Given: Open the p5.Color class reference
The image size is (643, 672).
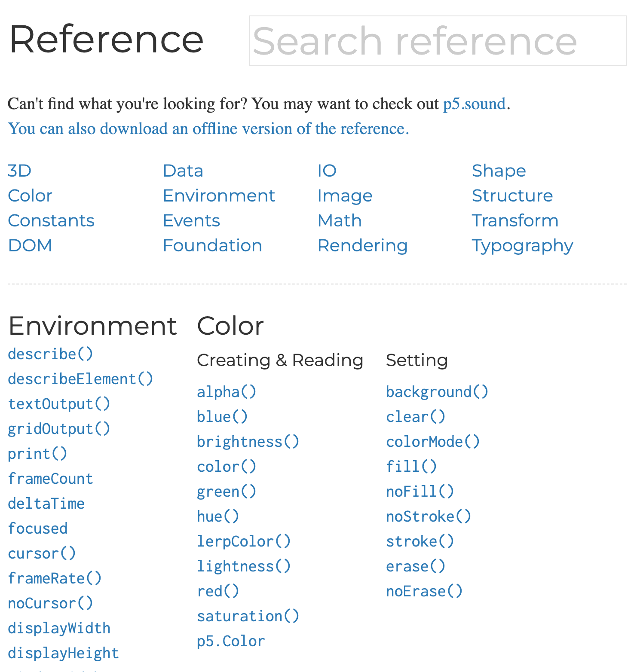Looking at the screenshot, I should 231,641.
